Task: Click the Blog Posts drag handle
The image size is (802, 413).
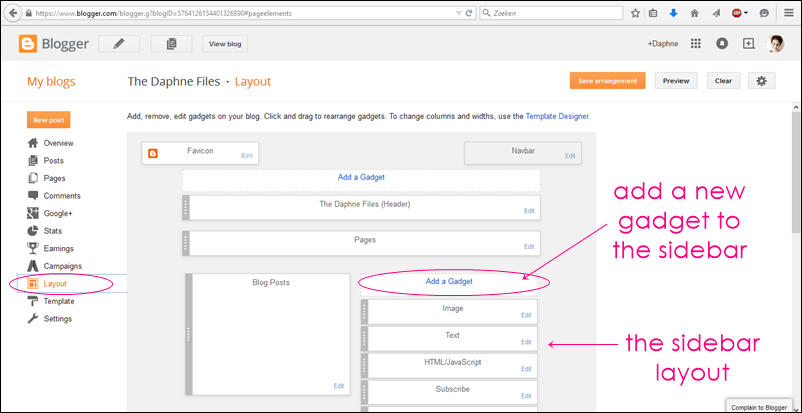Action: [189, 334]
